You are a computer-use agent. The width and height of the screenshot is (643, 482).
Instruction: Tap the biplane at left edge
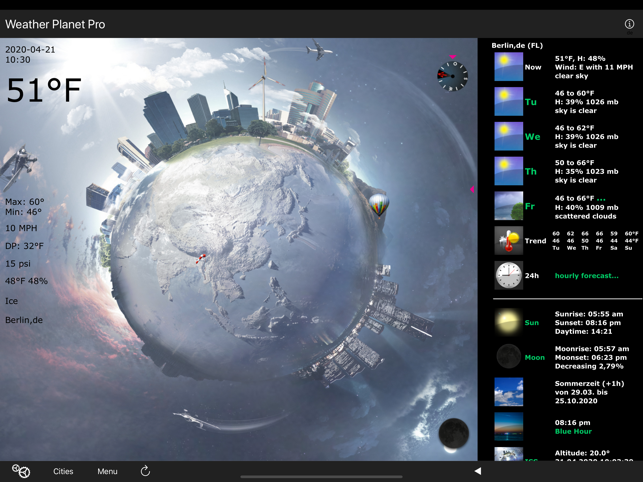coord(18,165)
